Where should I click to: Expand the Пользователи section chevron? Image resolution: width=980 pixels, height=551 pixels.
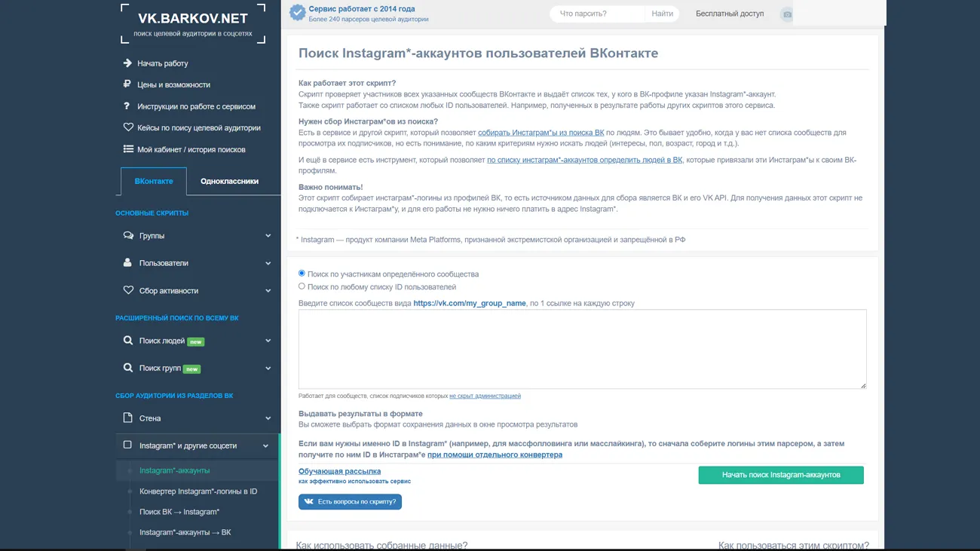[268, 263]
